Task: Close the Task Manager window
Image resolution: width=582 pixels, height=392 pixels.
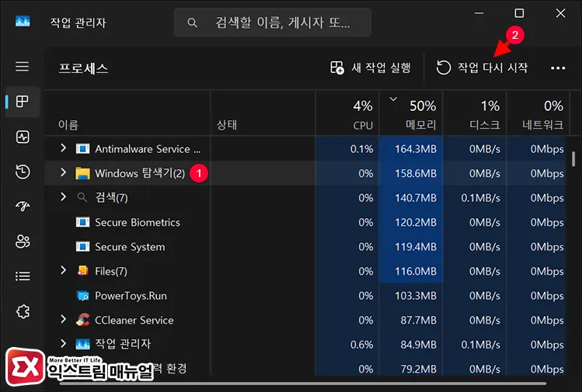Action: click(560, 13)
